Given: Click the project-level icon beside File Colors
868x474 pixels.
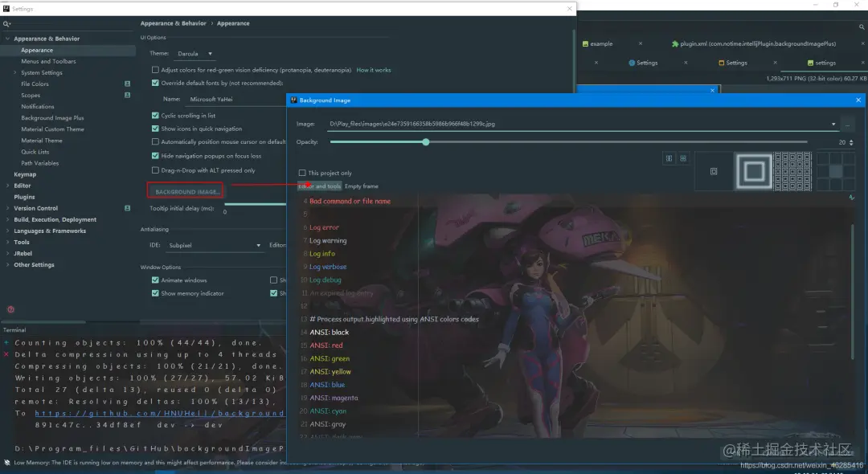Looking at the screenshot, I should (127, 84).
